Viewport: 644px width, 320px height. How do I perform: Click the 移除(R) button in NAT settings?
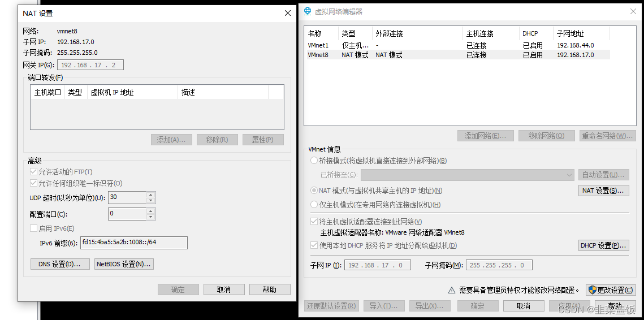click(x=217, y=140)
